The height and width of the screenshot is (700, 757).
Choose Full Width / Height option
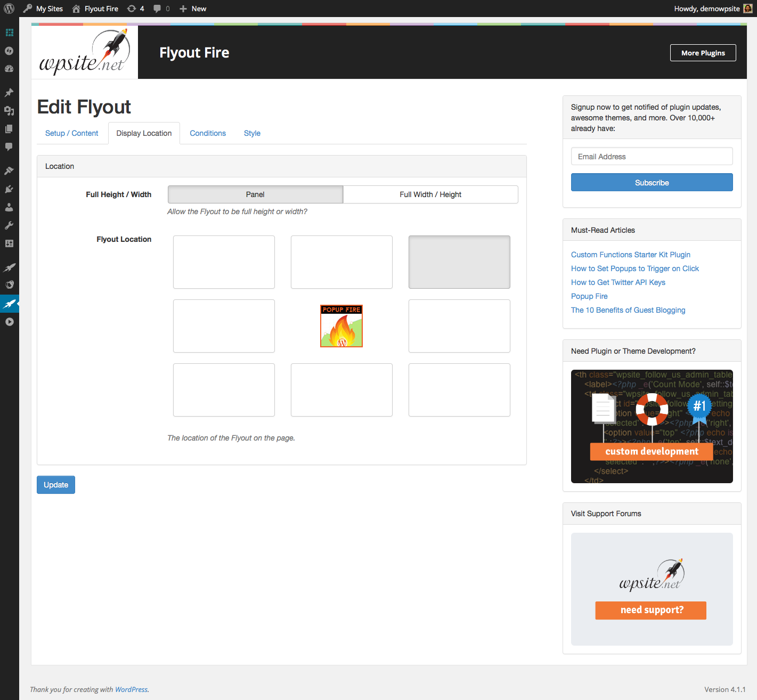430,194
